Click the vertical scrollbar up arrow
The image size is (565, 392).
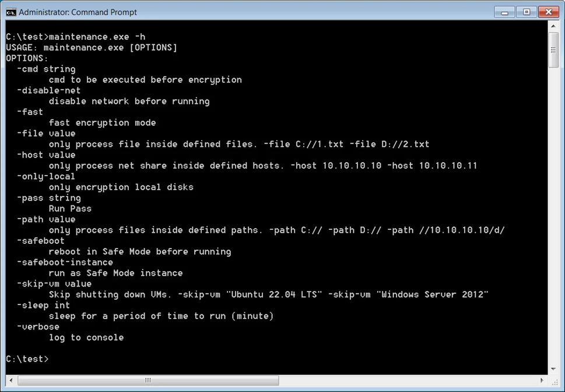point(553,26)
